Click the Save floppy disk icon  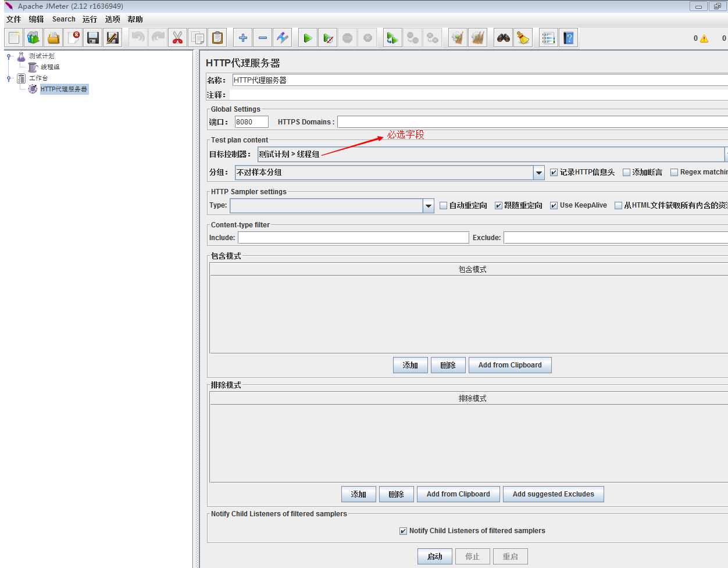(93, 38)
